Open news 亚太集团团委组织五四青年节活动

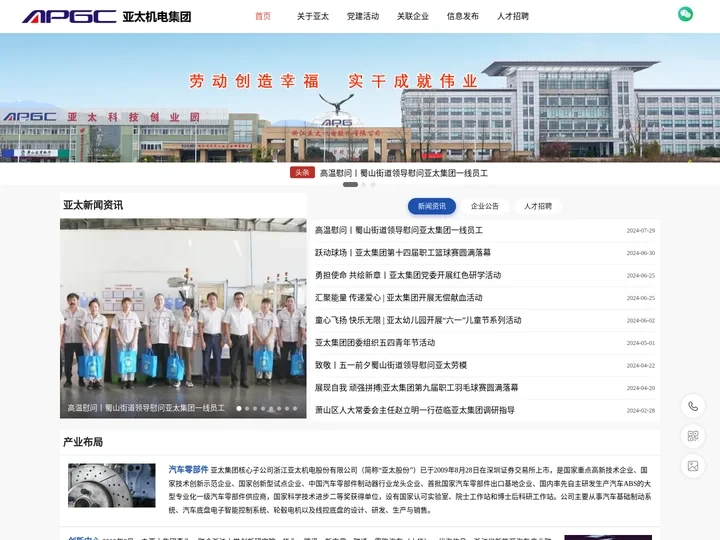[375, 343]
